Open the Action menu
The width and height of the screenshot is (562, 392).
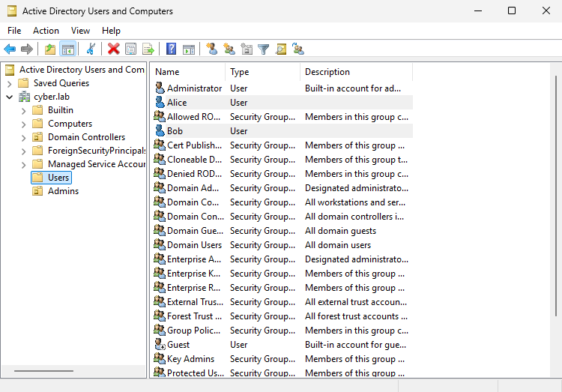tap(46, 31)
